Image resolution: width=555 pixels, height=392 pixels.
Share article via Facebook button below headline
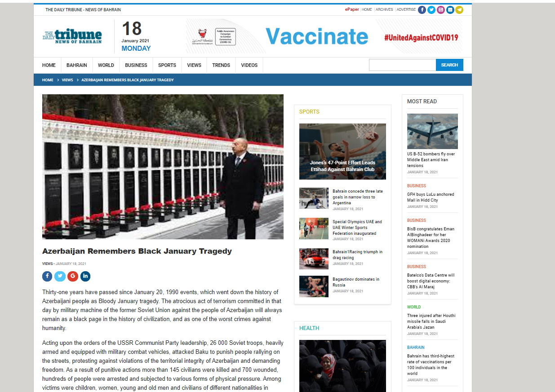tap(47, 276)
